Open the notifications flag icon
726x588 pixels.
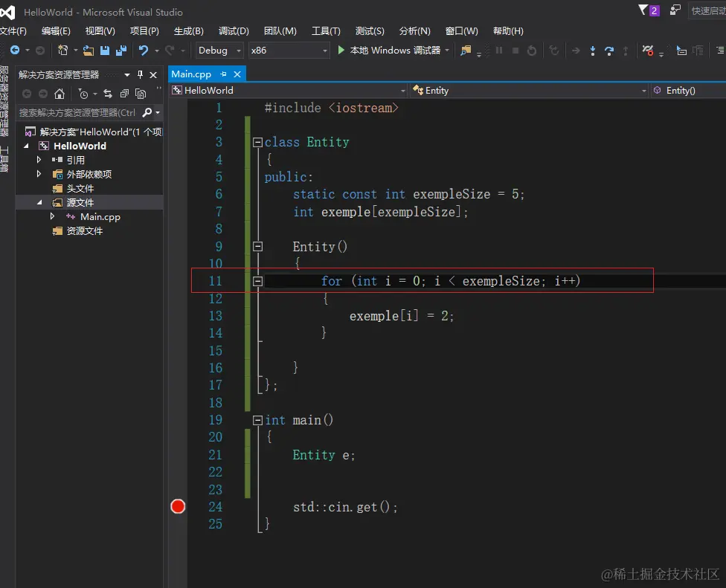[643, 10]
